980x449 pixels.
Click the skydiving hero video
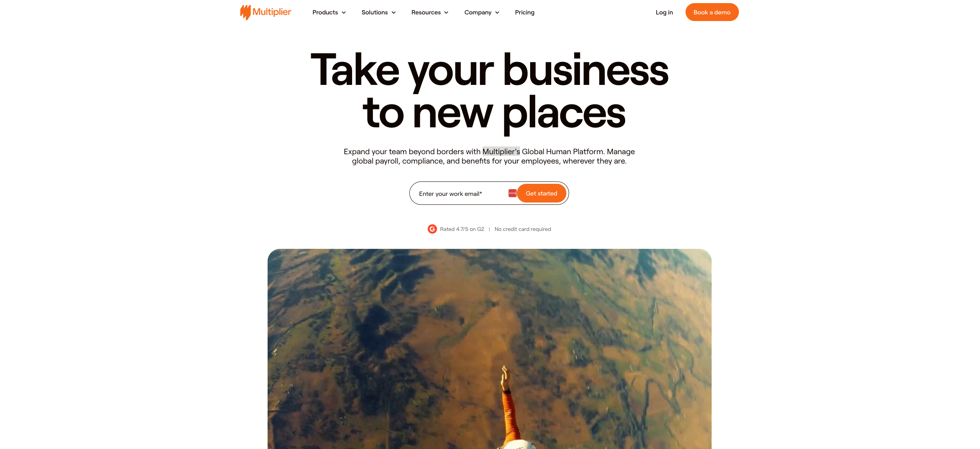pos(489,349)
